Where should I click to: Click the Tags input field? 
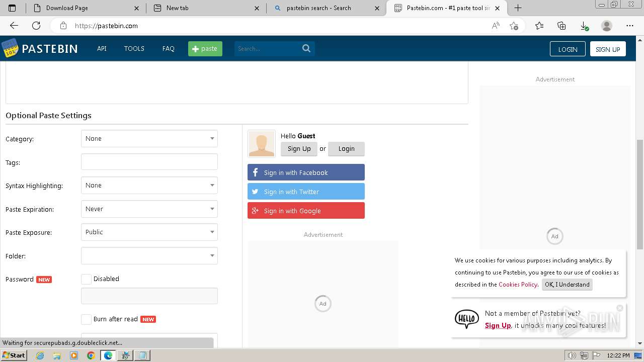click(149, 162)
